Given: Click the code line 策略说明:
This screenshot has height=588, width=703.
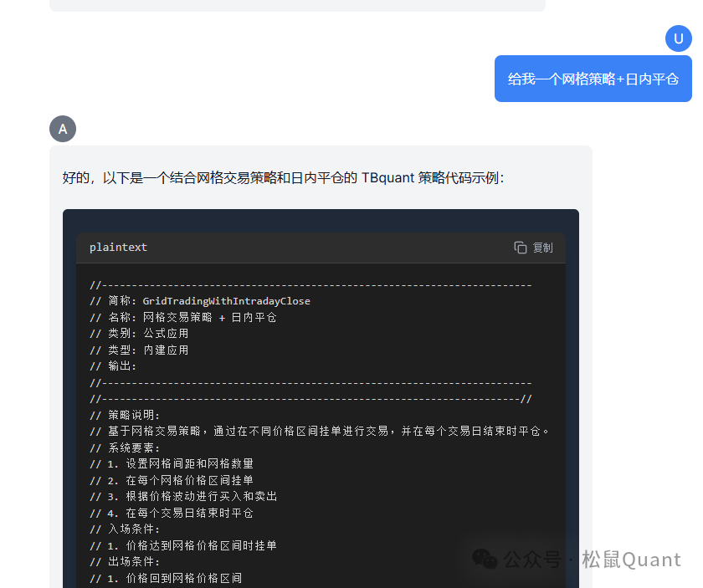Looking at the screenshot, I should [x=124, y=415].
